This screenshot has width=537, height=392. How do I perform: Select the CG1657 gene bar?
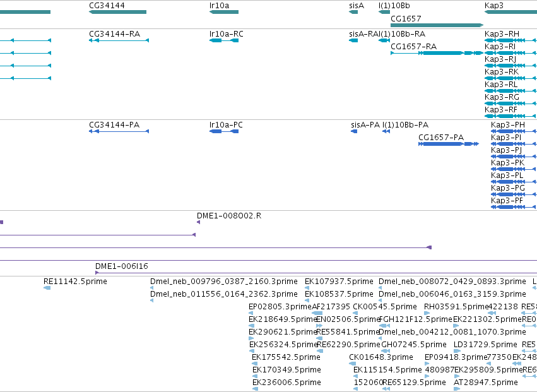pos(437,25)
